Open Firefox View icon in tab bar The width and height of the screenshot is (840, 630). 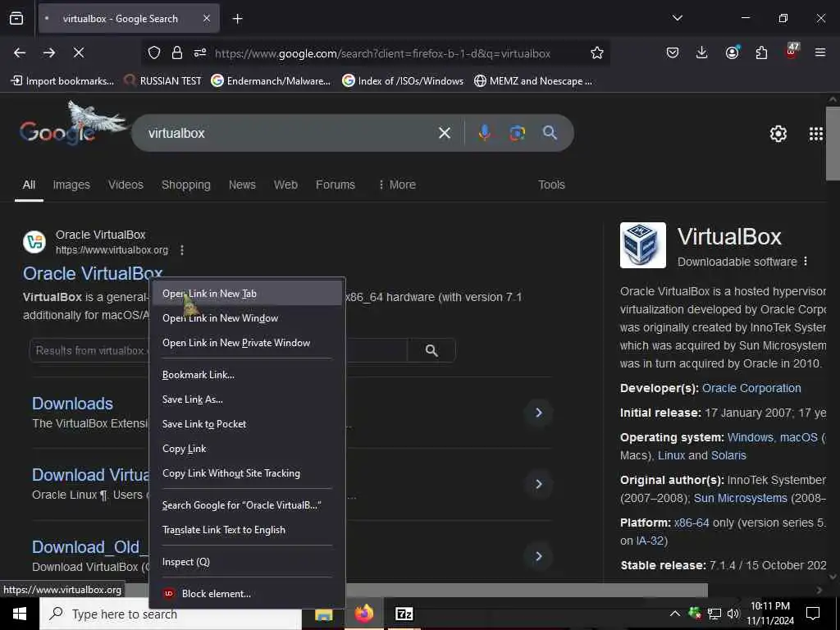pyautogui.click(x=16, y=19)
